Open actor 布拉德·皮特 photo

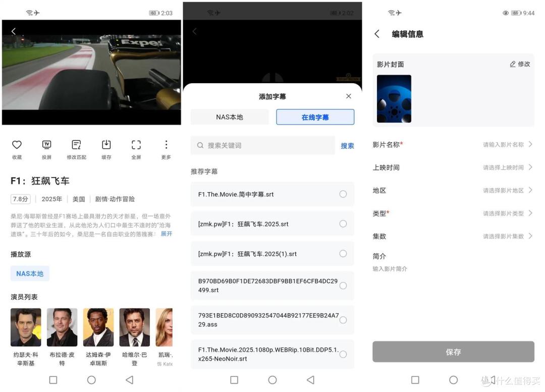click(62, 327)
